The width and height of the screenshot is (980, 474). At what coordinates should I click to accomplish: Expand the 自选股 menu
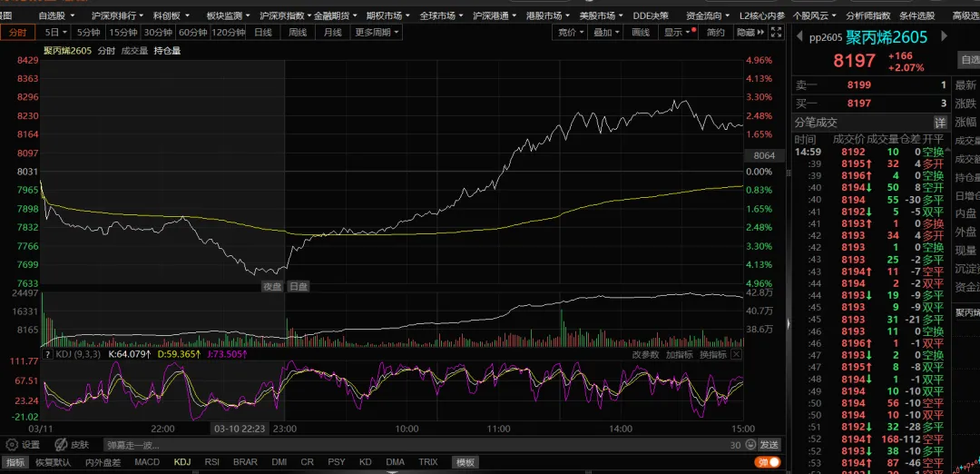click(57, 15)
